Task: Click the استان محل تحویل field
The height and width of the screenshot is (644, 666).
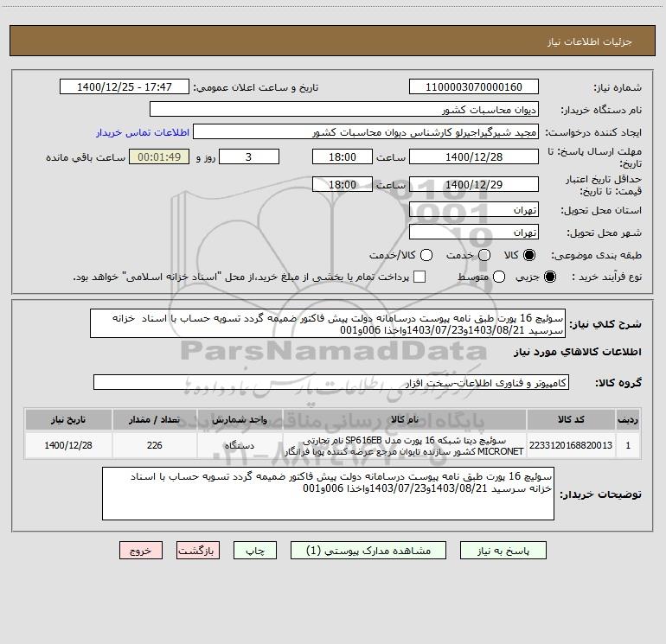Action: 474,210
